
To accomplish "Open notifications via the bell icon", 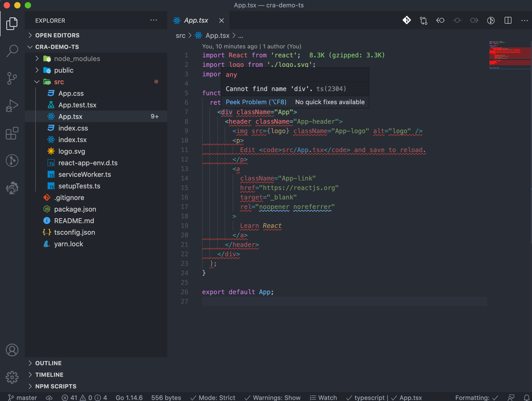I will pos(525,398).
